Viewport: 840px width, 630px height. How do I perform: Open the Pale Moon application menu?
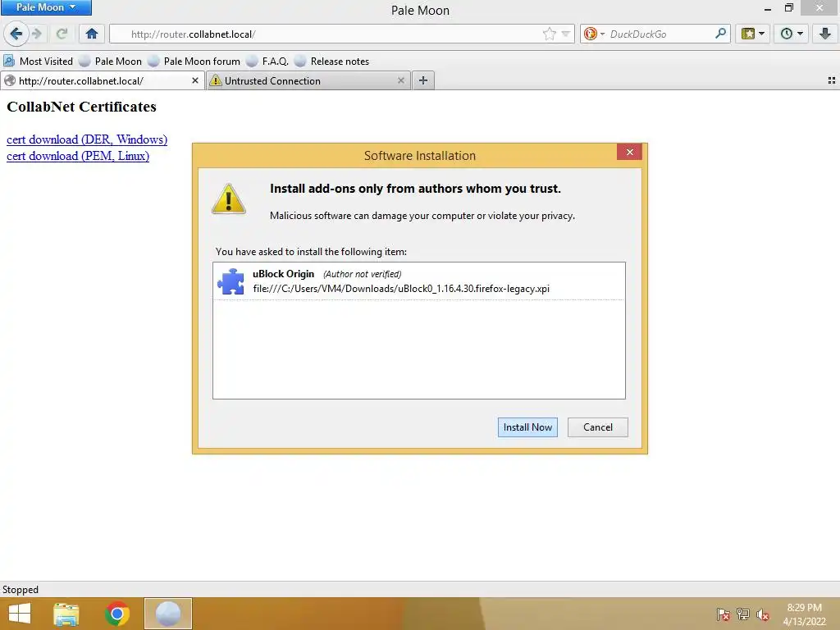pyautogui.click(x=46, y=7)
